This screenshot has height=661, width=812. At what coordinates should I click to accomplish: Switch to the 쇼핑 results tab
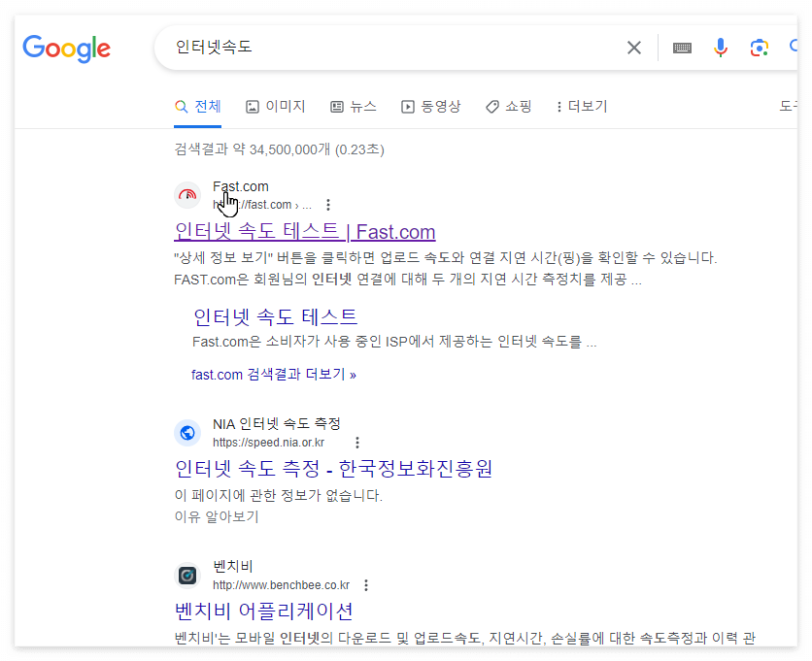507,106
